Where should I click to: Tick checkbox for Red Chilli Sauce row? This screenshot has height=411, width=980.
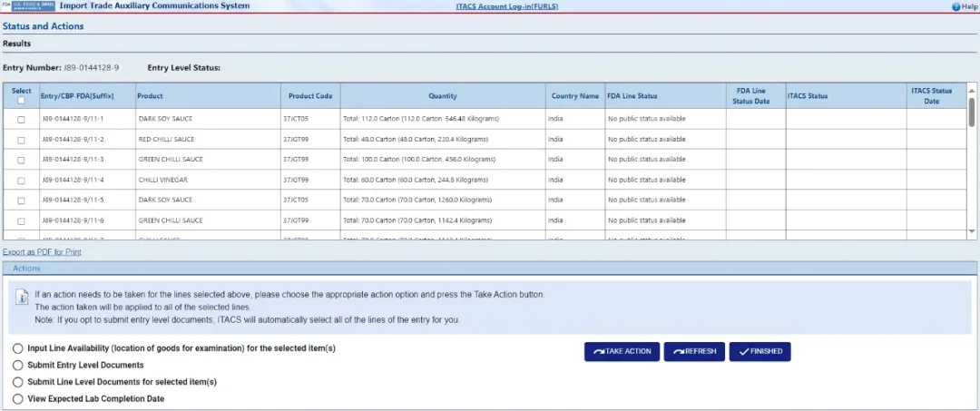click(x=22, y=140)
